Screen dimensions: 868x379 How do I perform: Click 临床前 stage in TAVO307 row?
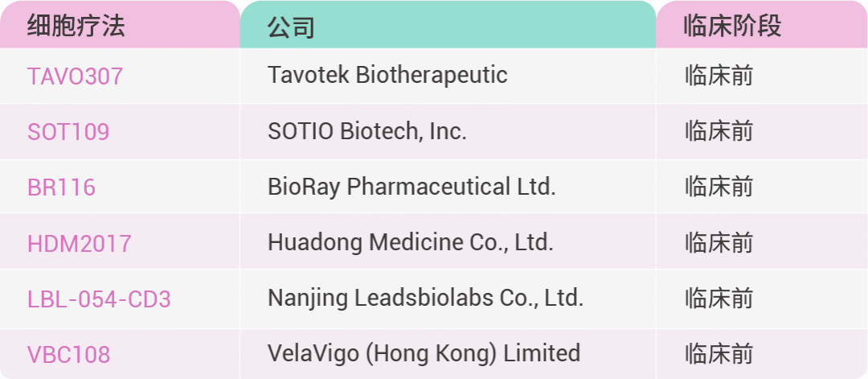719,76
